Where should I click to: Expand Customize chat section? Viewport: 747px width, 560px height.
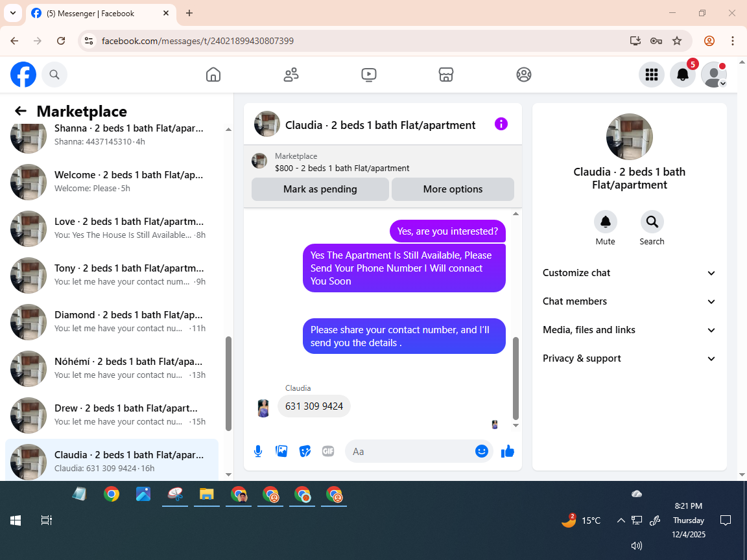click(630, 273)
